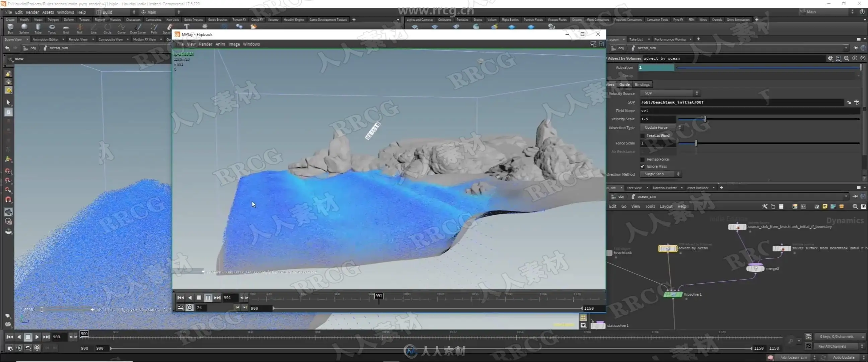The width and height of the screenshot is (868, 362).
Task: Switch to the Bindings tab
Action: pos(642,84)
